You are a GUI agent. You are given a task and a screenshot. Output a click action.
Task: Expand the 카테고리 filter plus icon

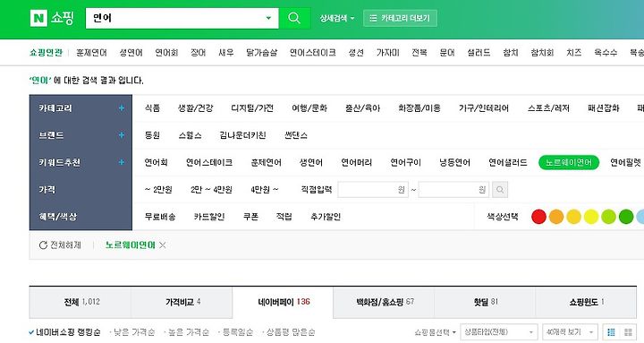pyautogui.click(x=122, y=108)
